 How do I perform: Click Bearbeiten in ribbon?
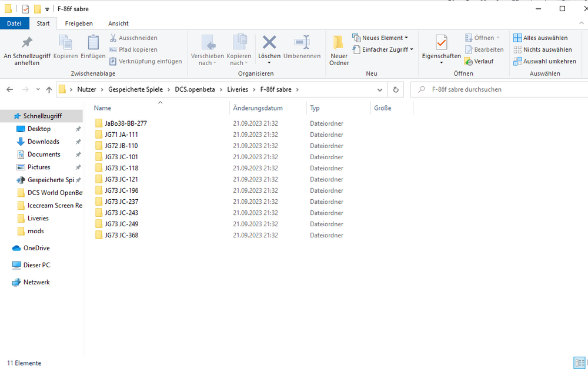point(485,49)
